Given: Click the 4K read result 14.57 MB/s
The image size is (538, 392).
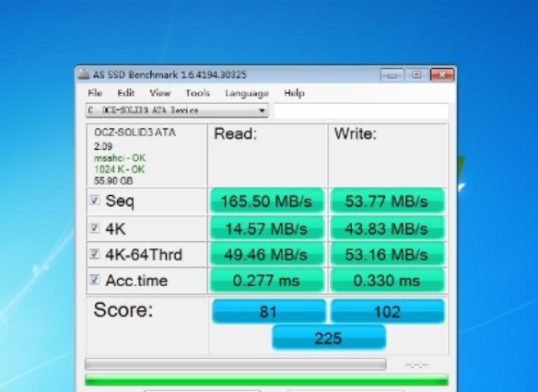Looking at the screenshot, I should point(266,228).
